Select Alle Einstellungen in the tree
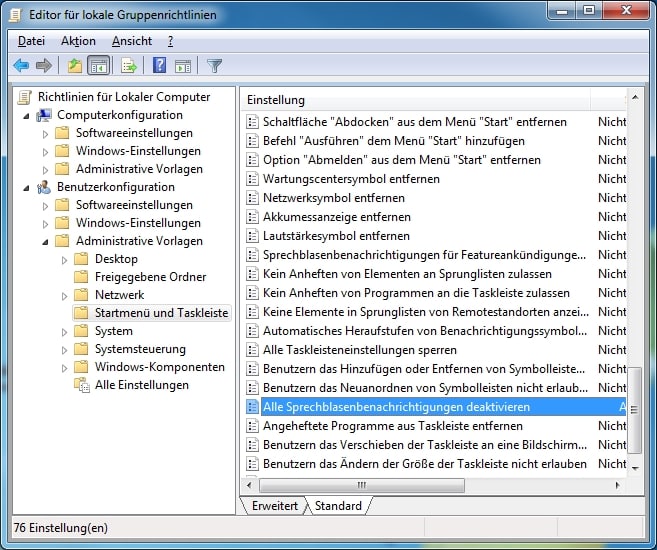 142,385
